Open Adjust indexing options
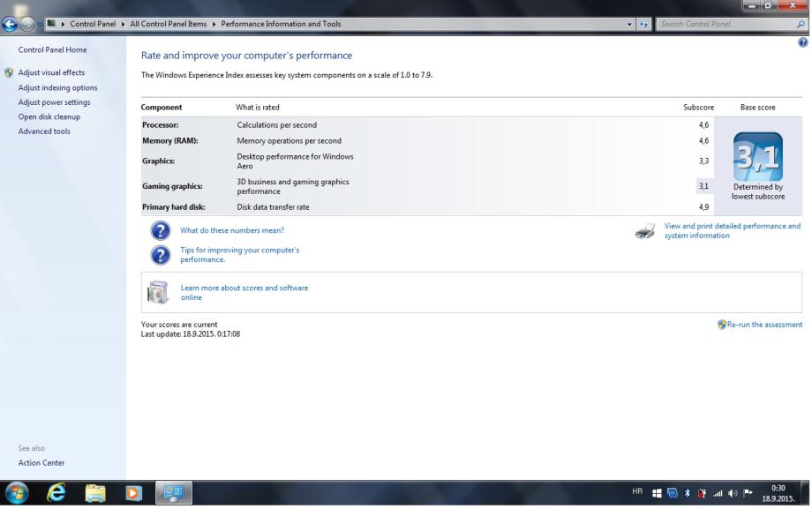This screenshot has height=509, width=812. pos(57,87)
